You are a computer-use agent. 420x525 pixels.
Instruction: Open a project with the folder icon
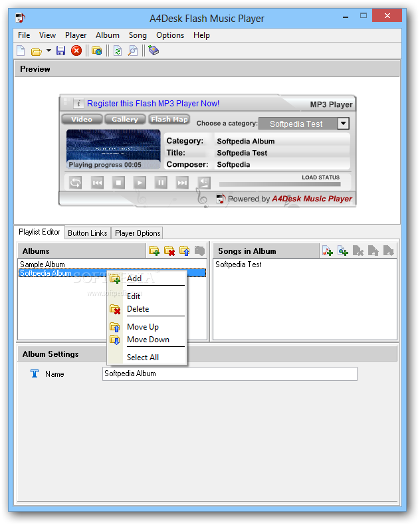click(36, 51)
